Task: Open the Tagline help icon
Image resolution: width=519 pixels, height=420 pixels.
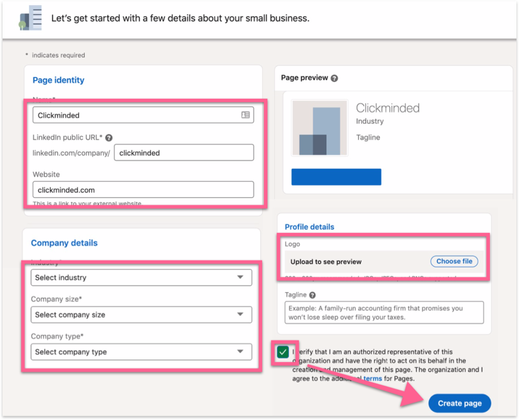Action: (312, 295)
